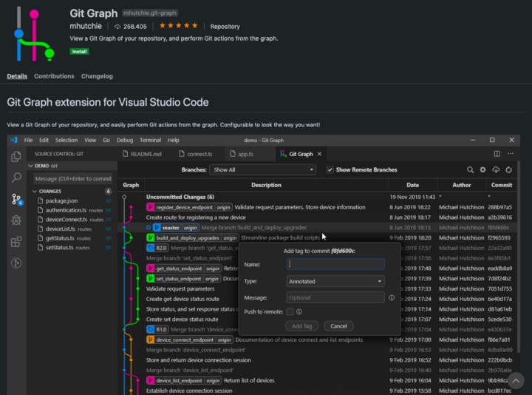532x395 pixels.
Task: Select authentication.ts in changes list
Action: pos(71,210)
